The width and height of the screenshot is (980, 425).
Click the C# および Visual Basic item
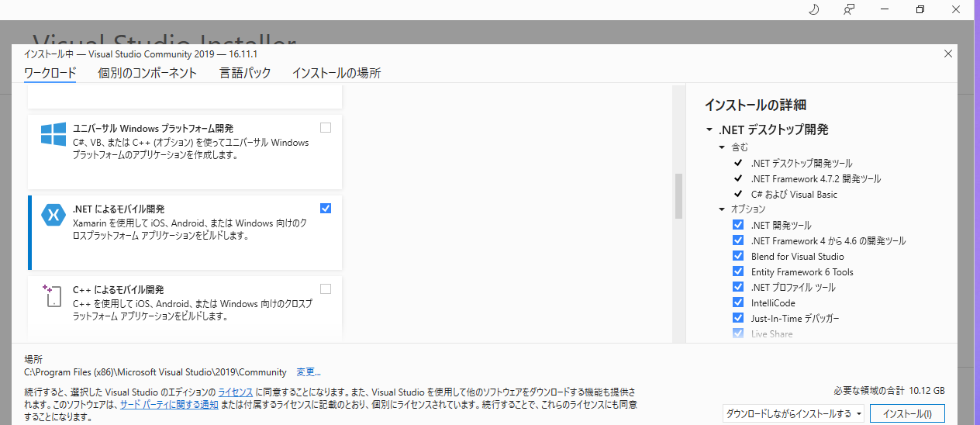click(794, 194)
